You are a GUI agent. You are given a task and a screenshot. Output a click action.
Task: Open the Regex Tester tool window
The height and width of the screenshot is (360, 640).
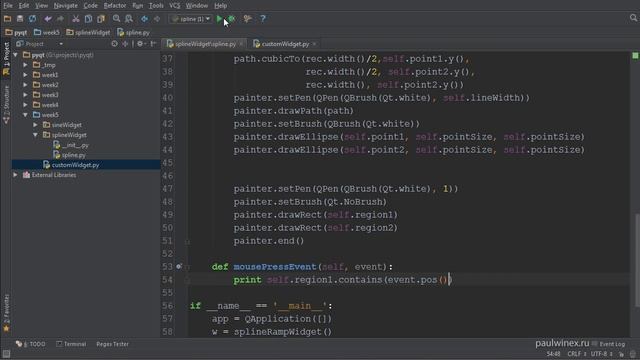(x=112, y=344)
